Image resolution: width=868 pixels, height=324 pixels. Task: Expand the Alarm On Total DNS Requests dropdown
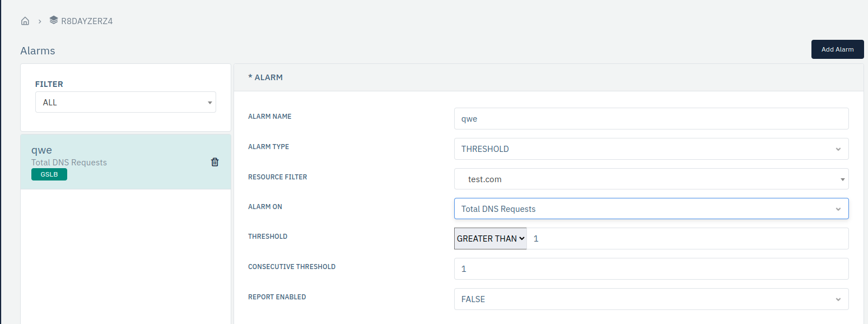(651, 209)
